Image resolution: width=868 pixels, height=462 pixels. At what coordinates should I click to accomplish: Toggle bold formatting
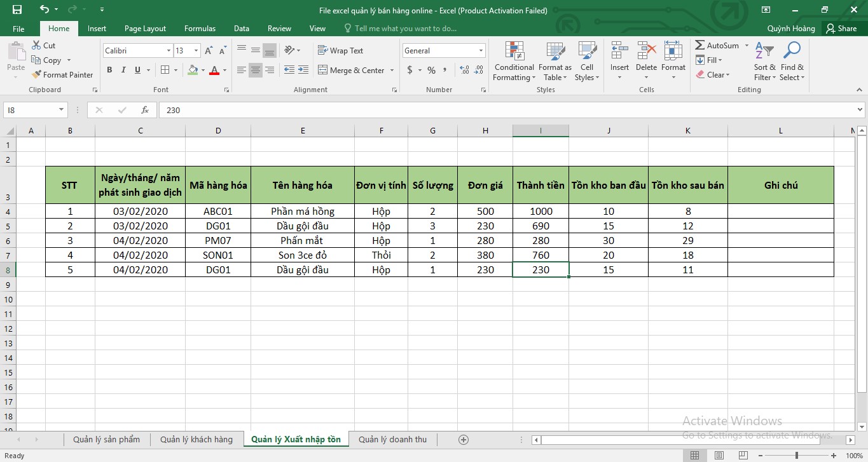point(109,70)
